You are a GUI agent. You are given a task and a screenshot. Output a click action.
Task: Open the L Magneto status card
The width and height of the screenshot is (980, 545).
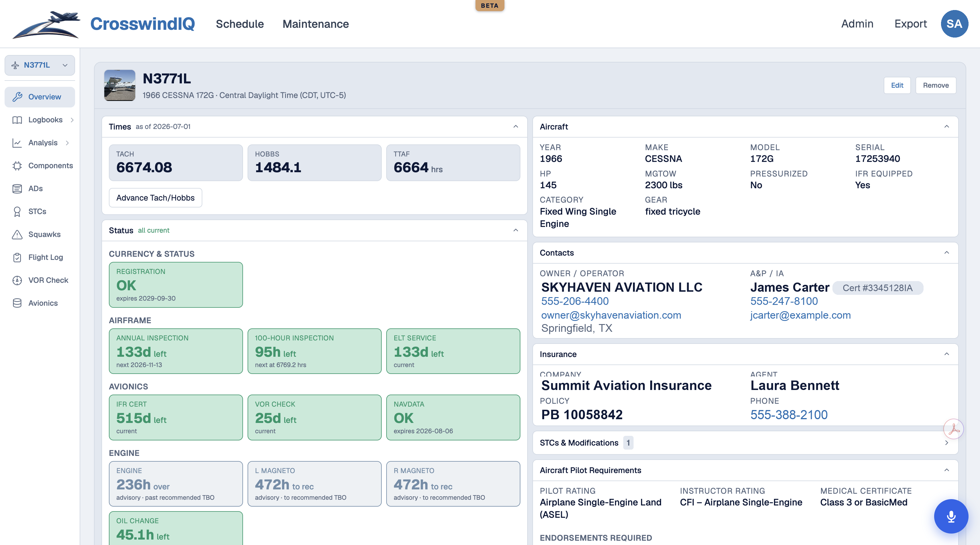tap(314, 484)
